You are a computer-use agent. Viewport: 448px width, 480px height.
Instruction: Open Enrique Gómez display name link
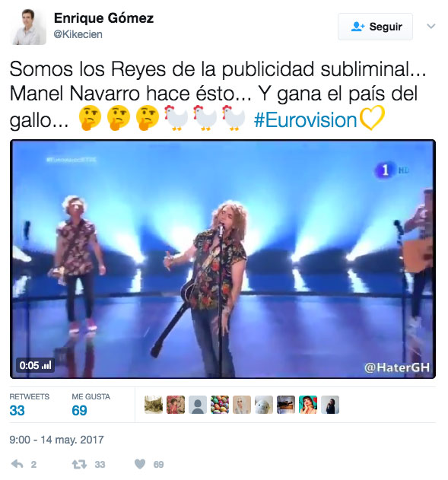(x=103, y=18)
